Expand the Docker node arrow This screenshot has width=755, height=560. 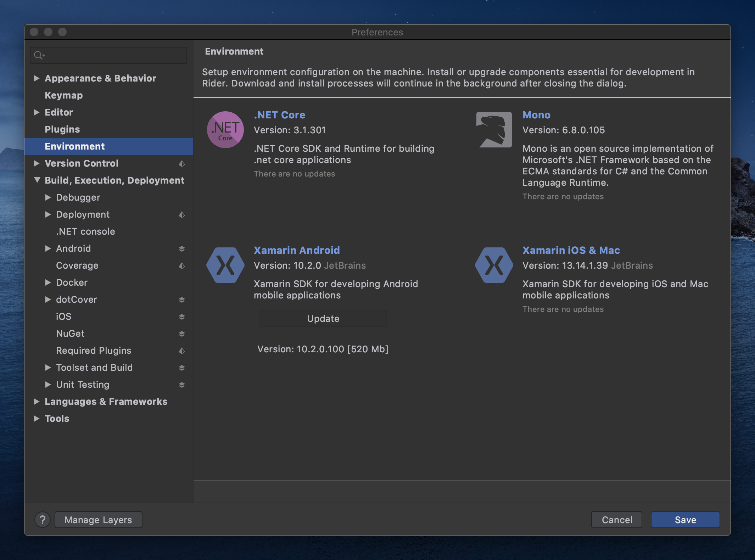(48, 282)
